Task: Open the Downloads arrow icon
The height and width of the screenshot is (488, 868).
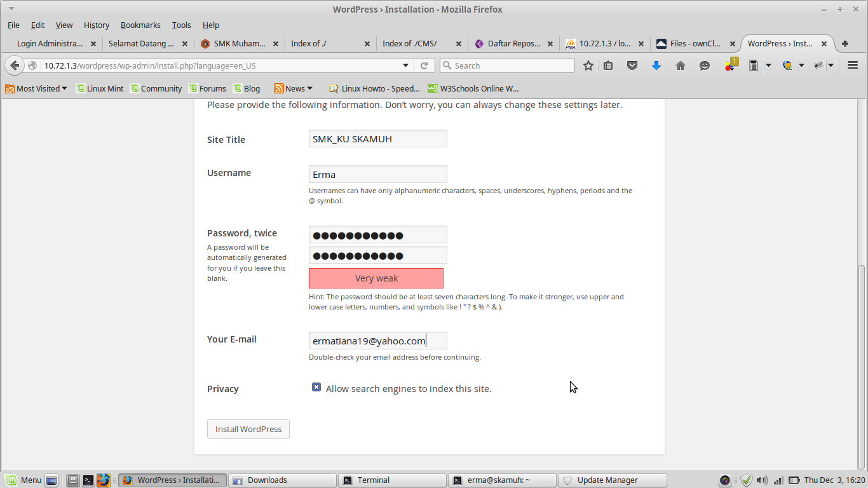Action: pos(656,65)
